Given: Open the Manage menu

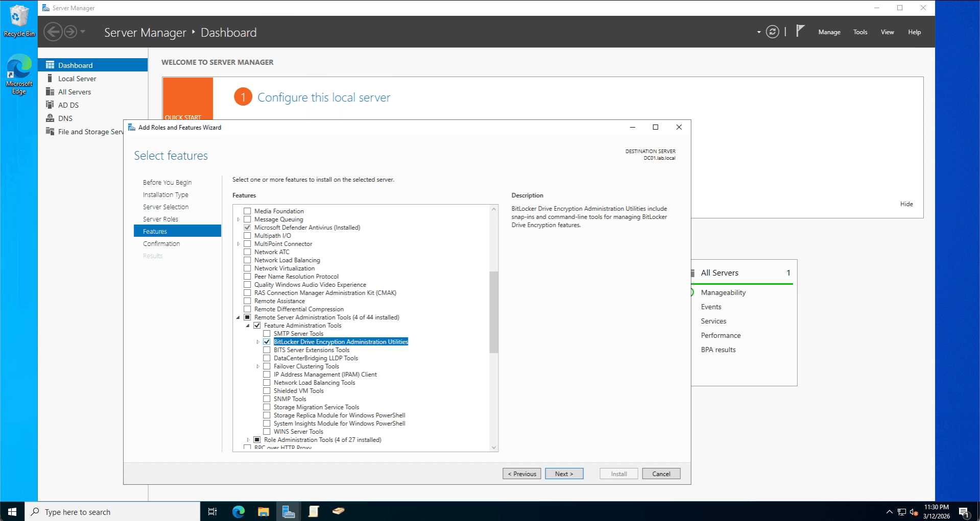Looking at the screenshot, I should pyautogui.click(x=829, y=32).
